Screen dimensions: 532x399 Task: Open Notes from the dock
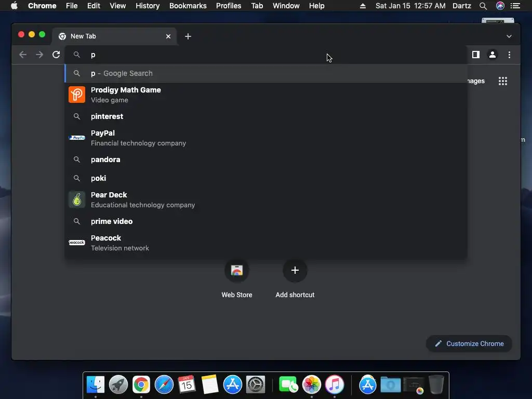(x=210, y=384)
